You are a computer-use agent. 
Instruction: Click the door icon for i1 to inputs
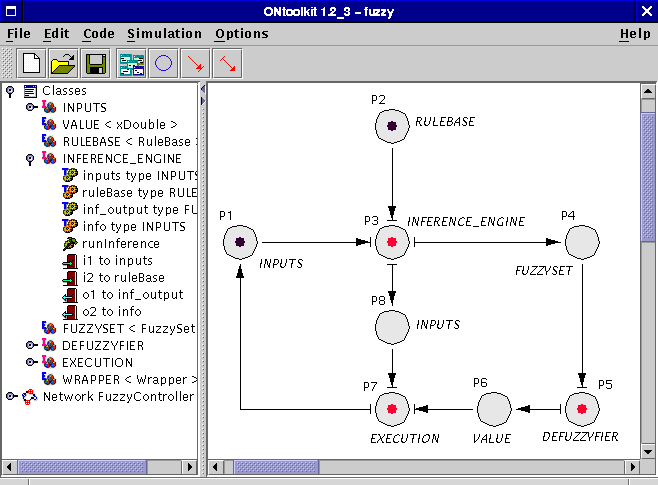[70, 261]
